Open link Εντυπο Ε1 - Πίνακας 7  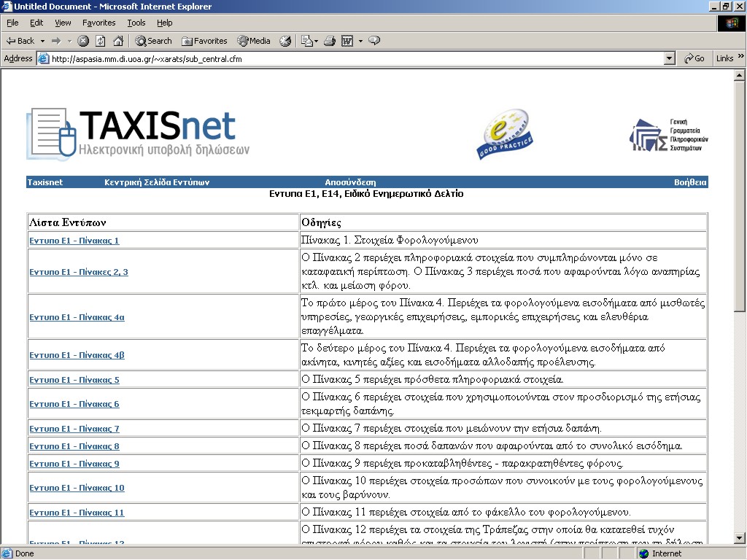click(74, 429)
